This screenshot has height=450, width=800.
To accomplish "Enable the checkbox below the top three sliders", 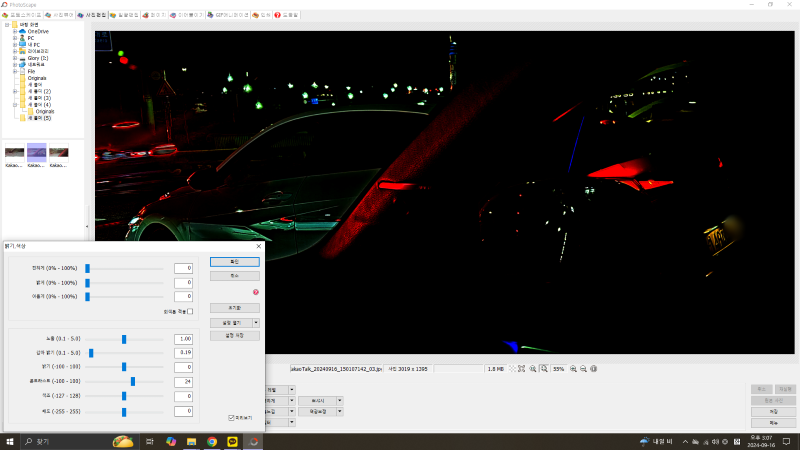I will coord(190,311).
